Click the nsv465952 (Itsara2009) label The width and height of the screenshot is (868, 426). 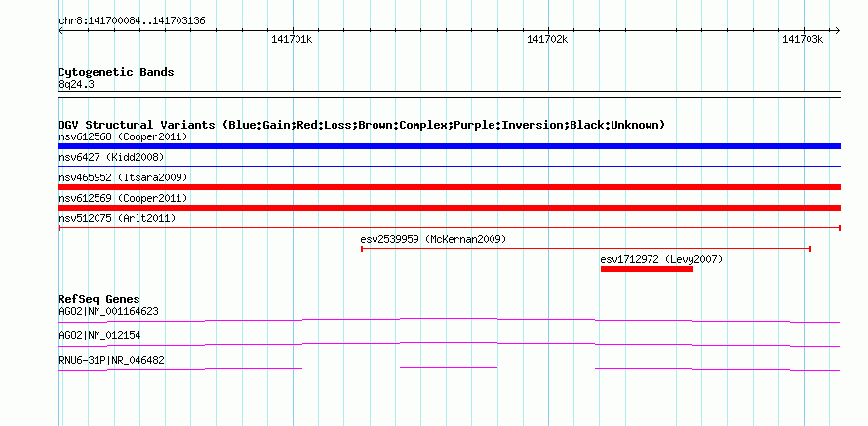(x=123, y=177)
